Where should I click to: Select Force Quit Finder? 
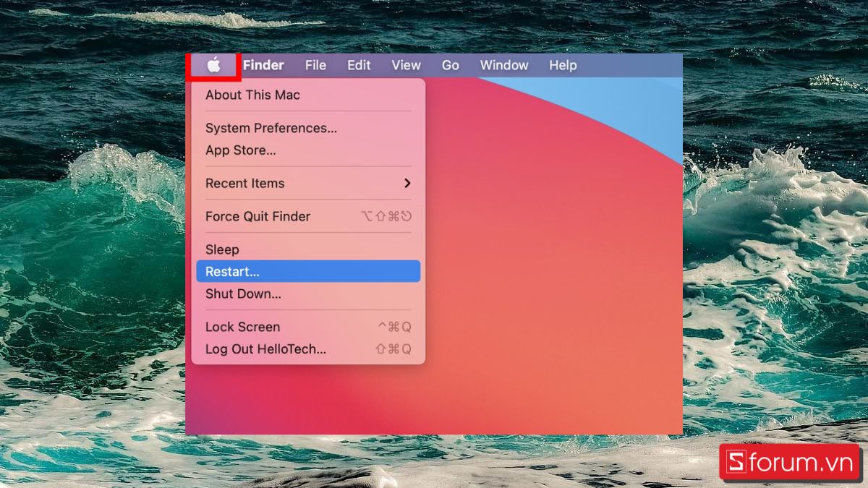coord(258,216)
